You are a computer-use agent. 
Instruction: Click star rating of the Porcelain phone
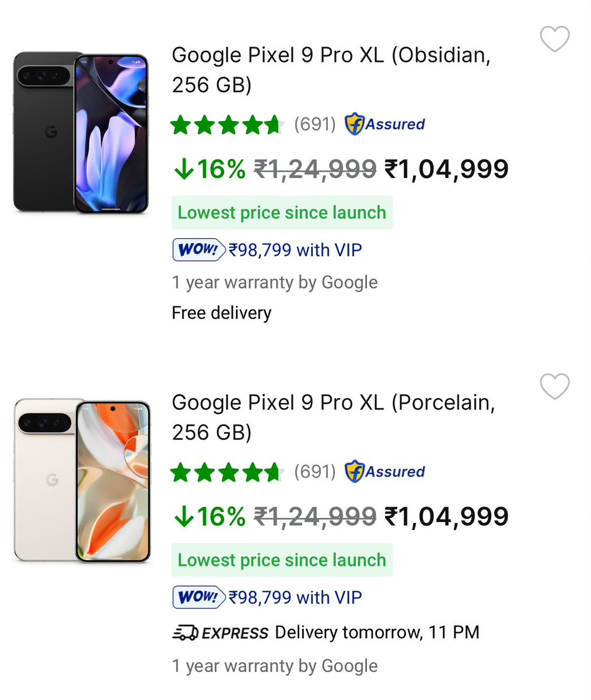coord(226,472)
